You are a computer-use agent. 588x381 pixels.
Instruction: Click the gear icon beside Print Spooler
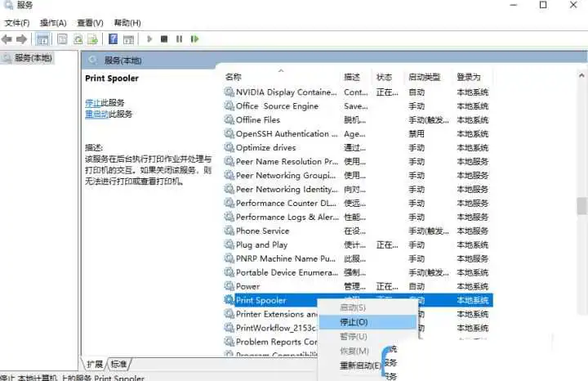[x=229, y=300]
